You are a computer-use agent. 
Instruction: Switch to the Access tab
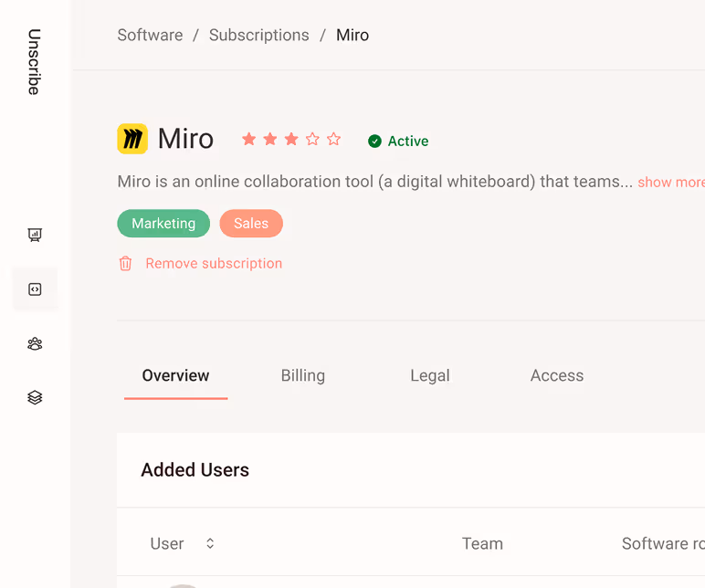point(557,376)
